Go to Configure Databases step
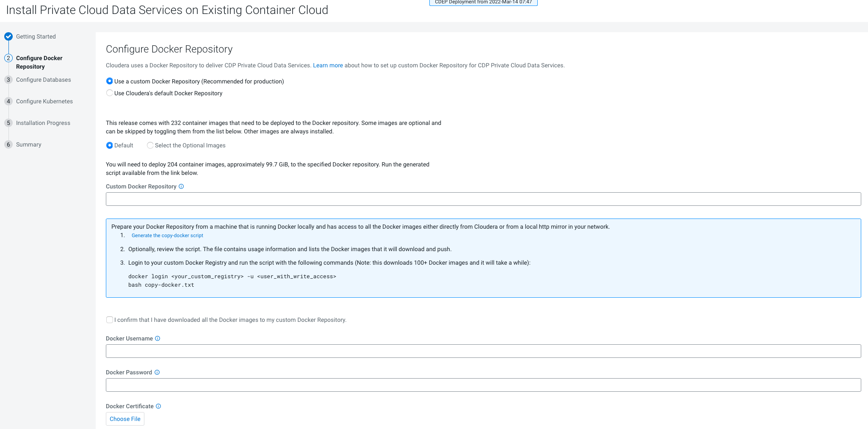 (x=43, y=80)
